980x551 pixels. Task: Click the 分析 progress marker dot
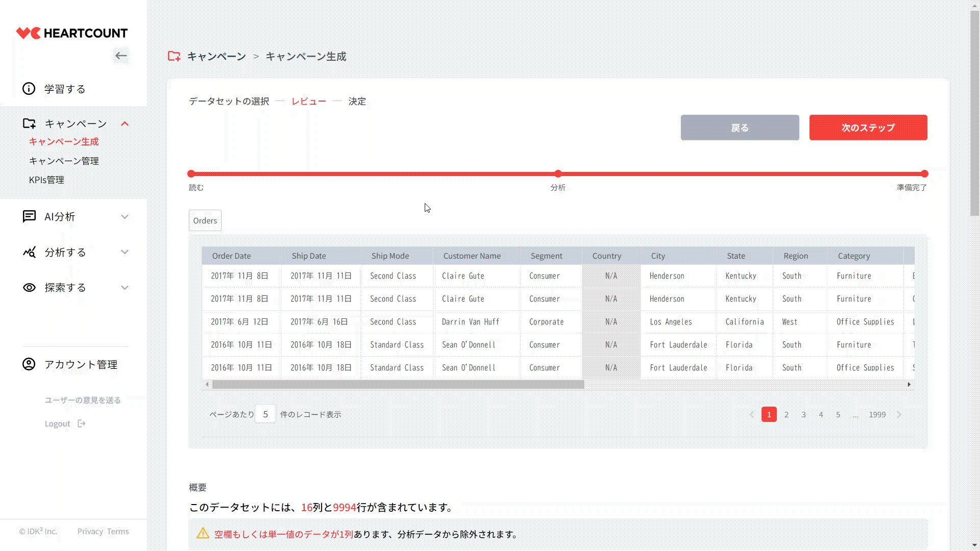pyautogui.click(x=558, y=174)
